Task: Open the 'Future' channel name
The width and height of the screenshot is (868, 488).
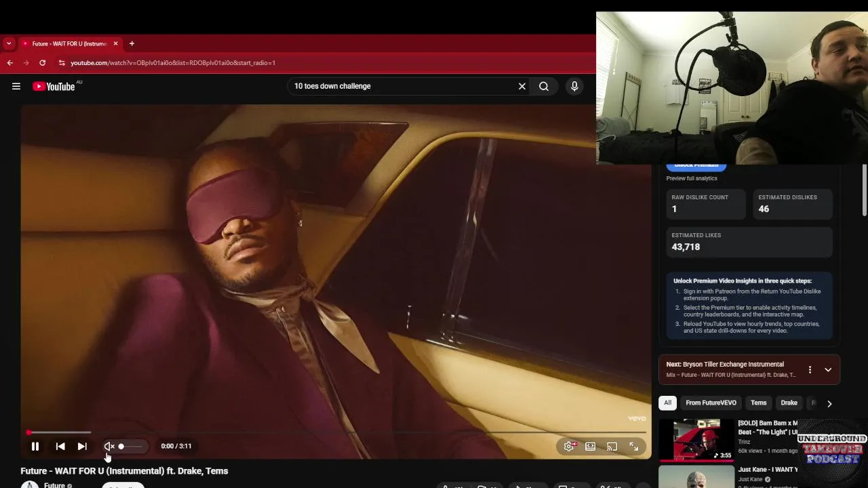Action: coord(54,485)
